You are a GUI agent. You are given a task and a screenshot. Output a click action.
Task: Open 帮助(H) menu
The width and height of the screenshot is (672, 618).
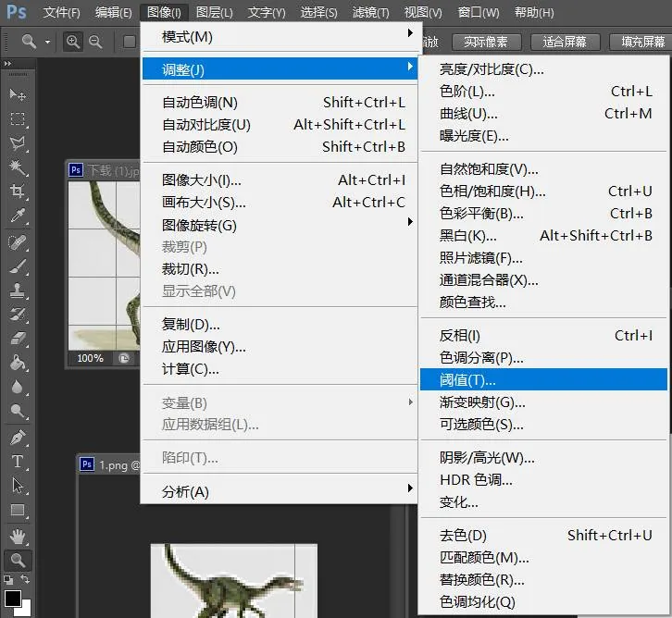pyautogui.click(x=534, y=12)
